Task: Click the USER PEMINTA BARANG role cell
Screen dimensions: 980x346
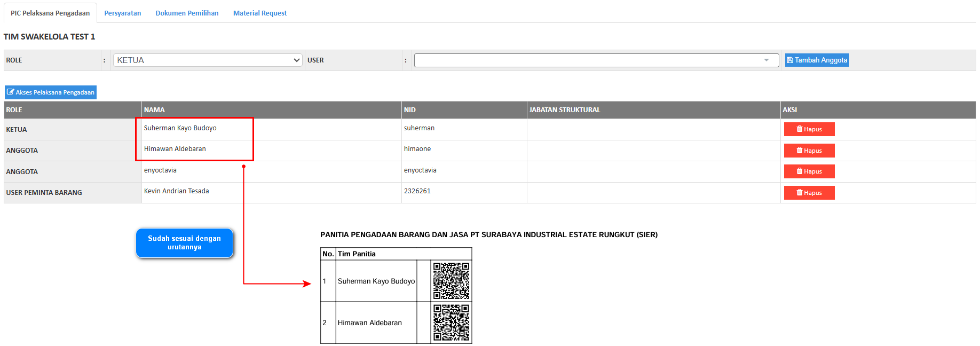Action: pos(73,193)
